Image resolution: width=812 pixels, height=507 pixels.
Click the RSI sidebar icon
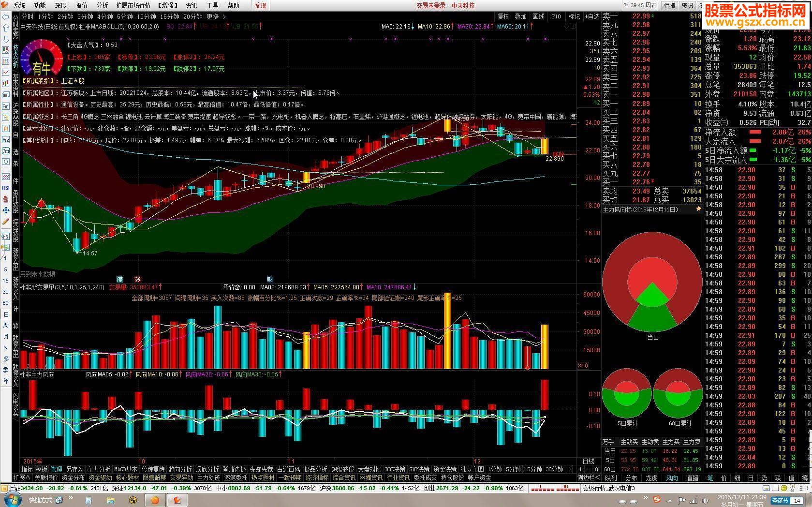coord(5,188)
